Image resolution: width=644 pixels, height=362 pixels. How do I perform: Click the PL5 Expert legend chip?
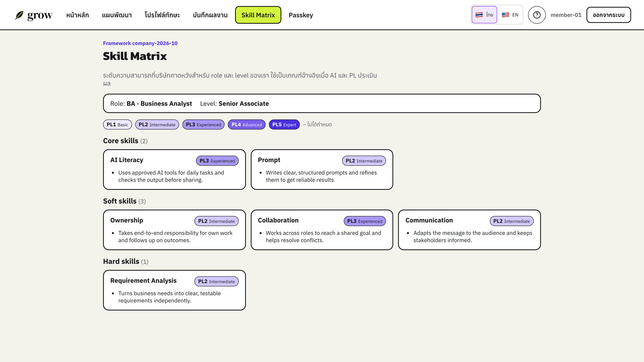coord(284,125)
